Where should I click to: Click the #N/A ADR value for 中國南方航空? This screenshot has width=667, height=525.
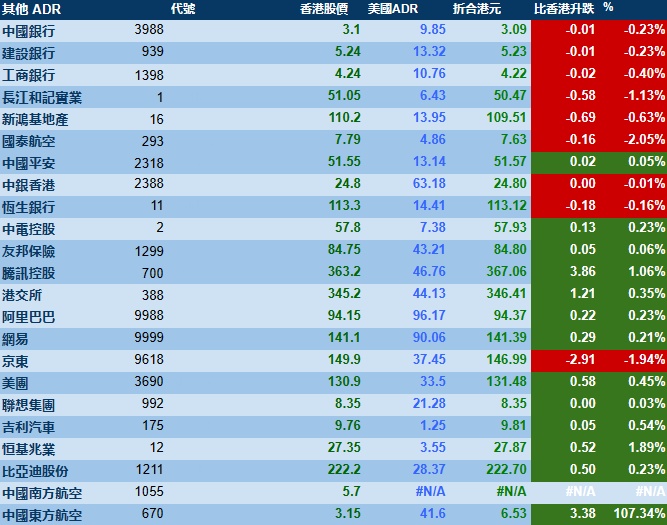[x=430, y=492]
